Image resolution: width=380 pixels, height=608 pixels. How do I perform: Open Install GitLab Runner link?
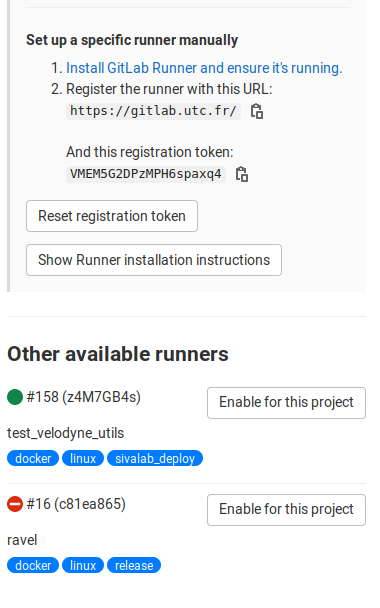tap(204, 68)
